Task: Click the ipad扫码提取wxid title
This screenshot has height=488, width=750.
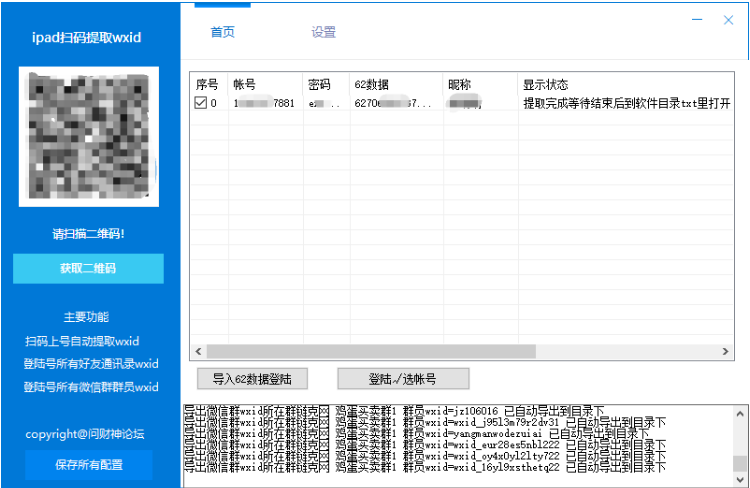Action: pos(87,38)
